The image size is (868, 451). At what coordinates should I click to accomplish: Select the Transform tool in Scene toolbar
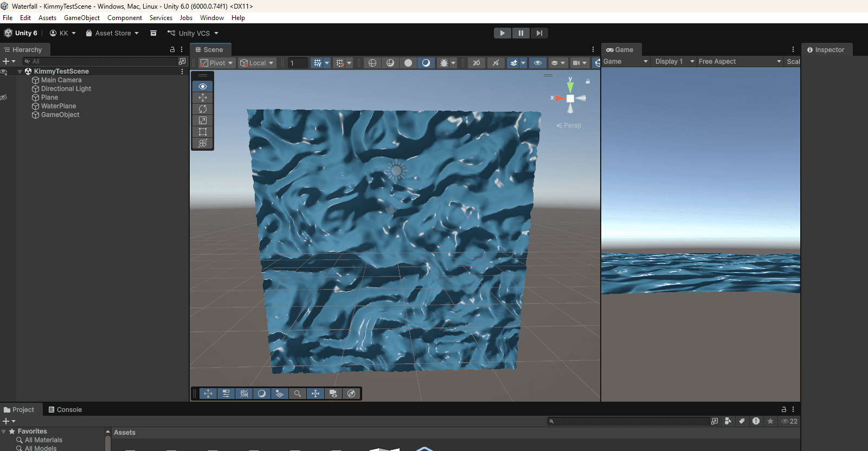[203, 144]
